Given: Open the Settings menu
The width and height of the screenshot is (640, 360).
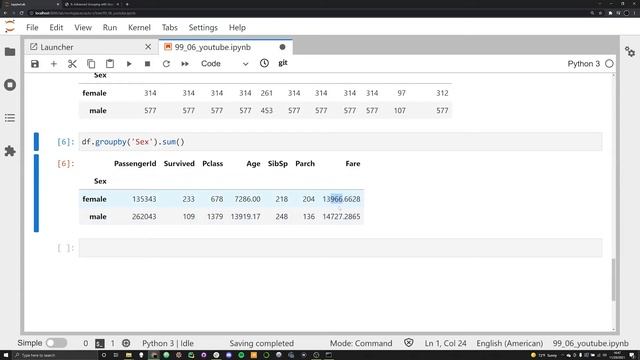Looking at the screenshot, I should [203, 27].
